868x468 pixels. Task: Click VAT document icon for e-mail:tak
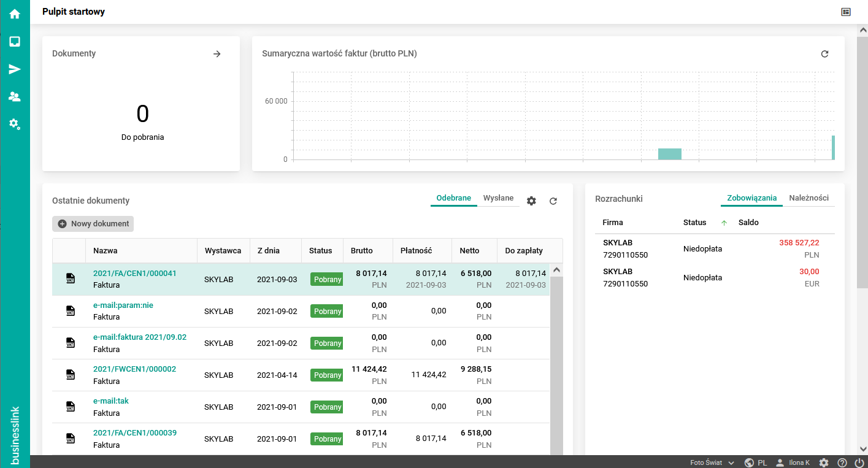[70, 407]
